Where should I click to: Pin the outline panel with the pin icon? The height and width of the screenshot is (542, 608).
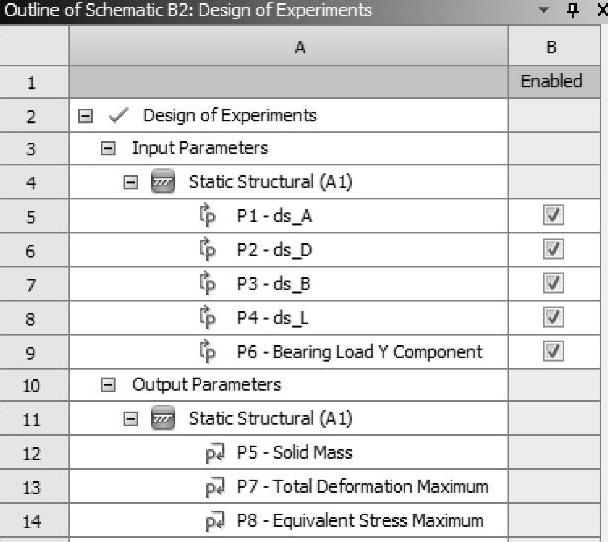point(572,10)
